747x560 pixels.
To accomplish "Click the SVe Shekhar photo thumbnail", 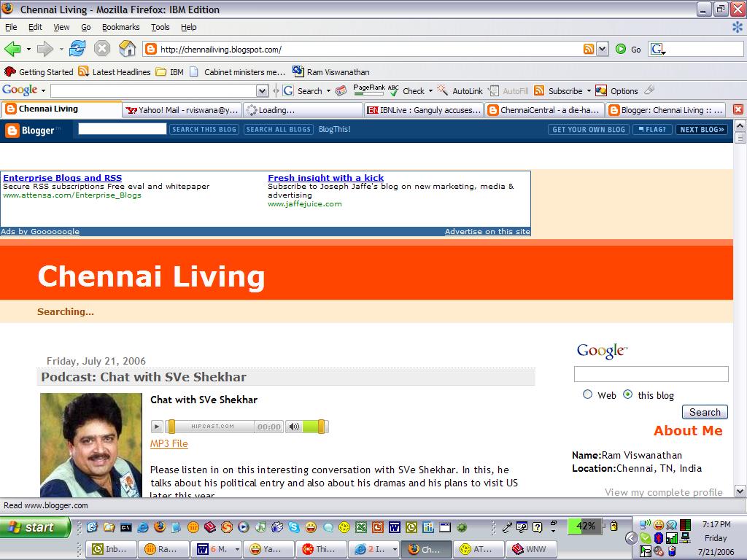I will (x=91, y=445).
